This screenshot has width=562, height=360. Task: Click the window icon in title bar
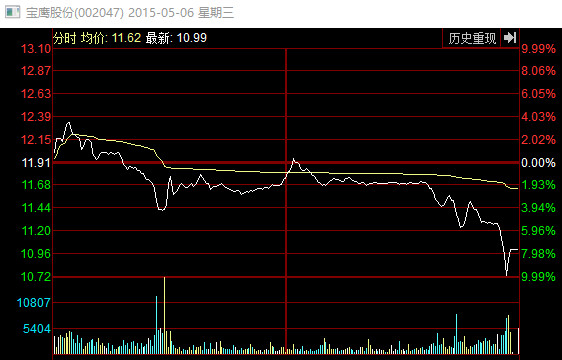pyautogui.click(x=12, y=12)
